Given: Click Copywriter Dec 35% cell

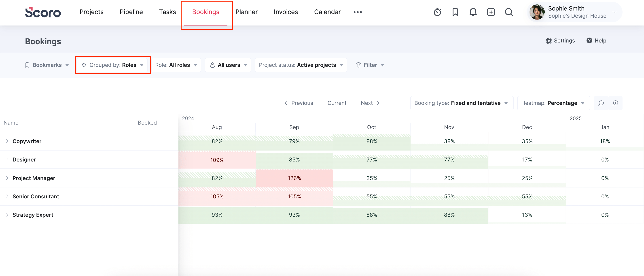Looking at the screenshot, I should (527, 141).
